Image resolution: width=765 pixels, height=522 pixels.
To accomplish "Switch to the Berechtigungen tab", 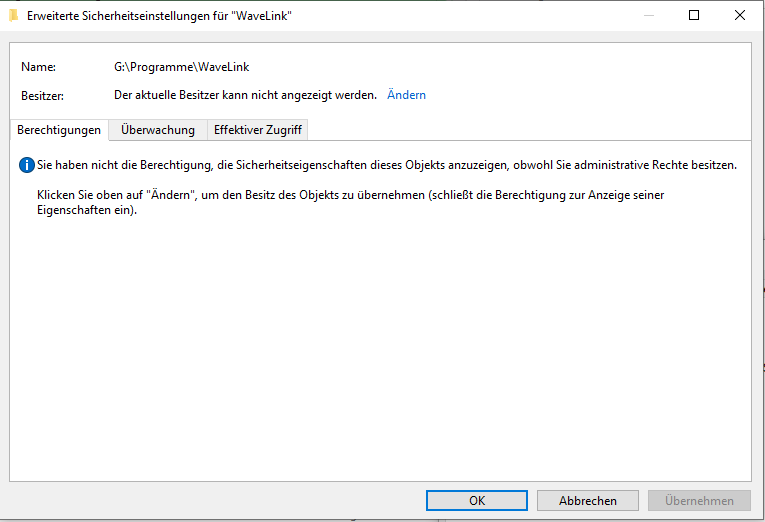I will (x=59, y=130).
